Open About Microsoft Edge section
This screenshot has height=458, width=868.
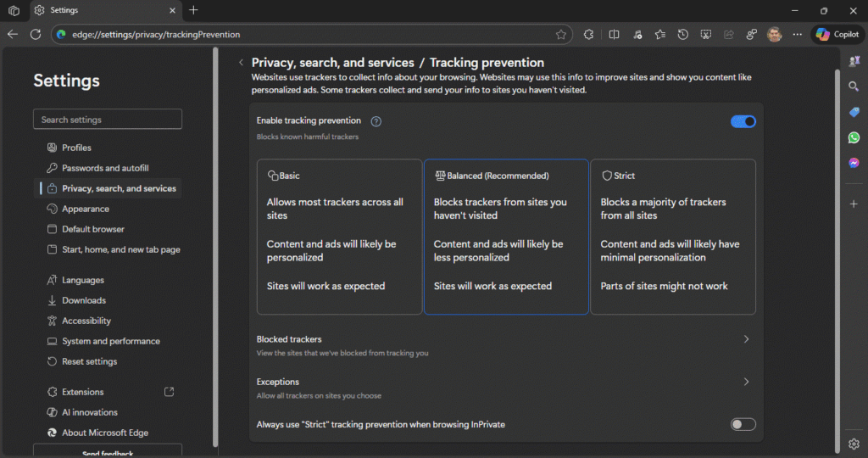click(x=108, y=433)
